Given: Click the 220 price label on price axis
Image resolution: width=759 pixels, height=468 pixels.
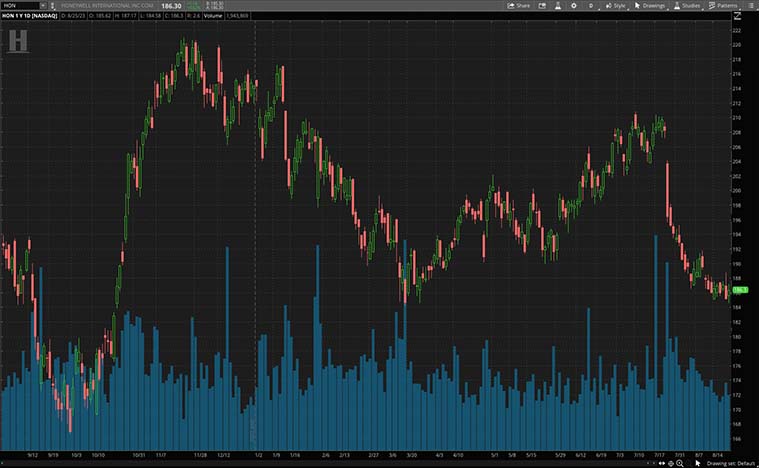Looking at the screenshot, I should tap(737, 45).
